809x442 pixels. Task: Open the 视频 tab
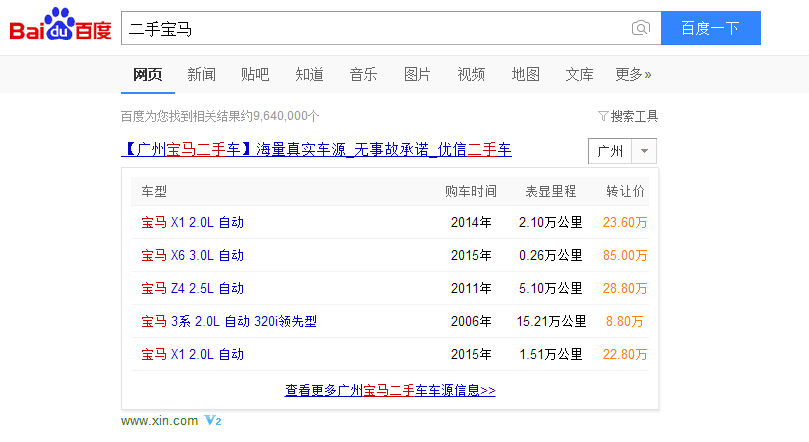pos(471,74)
